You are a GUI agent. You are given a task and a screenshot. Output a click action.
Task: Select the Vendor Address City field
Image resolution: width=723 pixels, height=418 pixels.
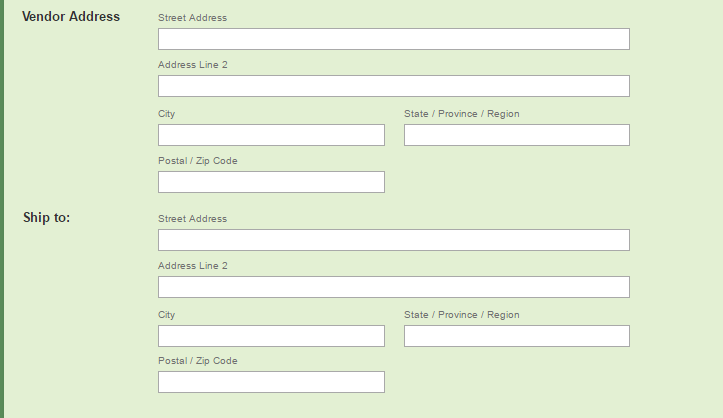tap(271, 135)
